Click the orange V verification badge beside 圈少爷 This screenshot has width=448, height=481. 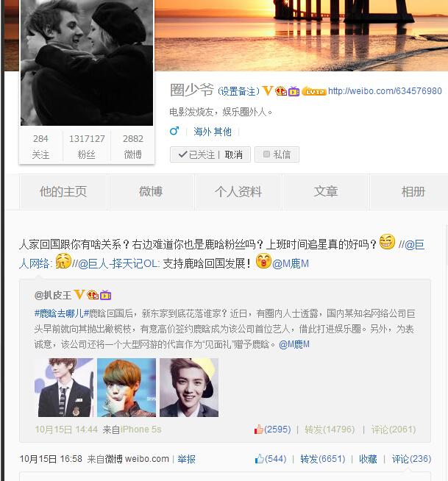tap(268, 90)
